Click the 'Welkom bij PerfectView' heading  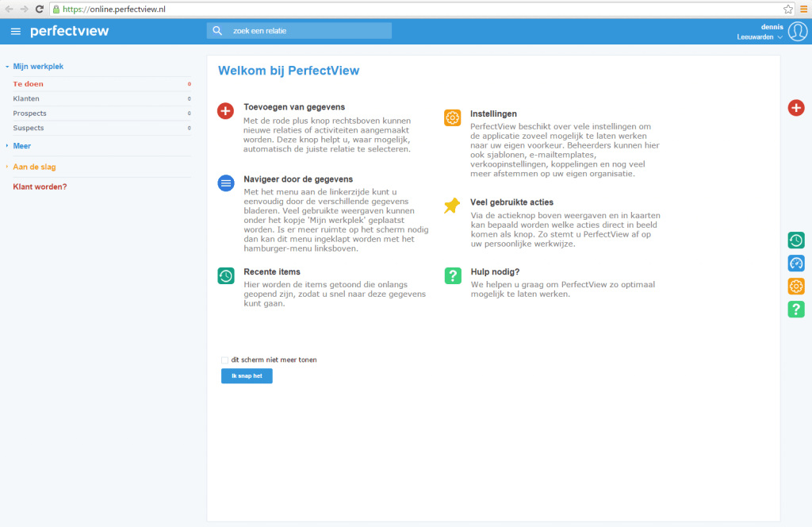pyautogui.click(x=289, y=71)
